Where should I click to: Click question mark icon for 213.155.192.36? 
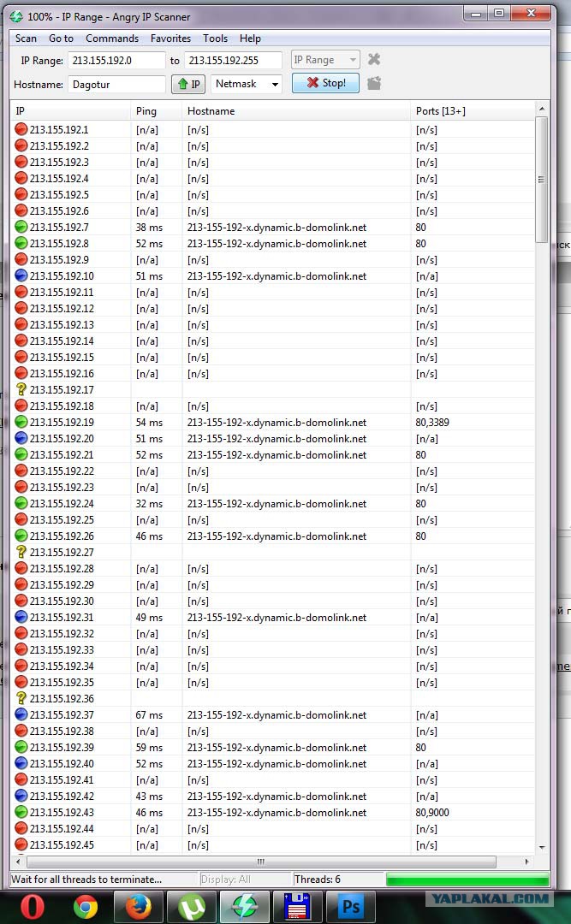click(21, 698)
